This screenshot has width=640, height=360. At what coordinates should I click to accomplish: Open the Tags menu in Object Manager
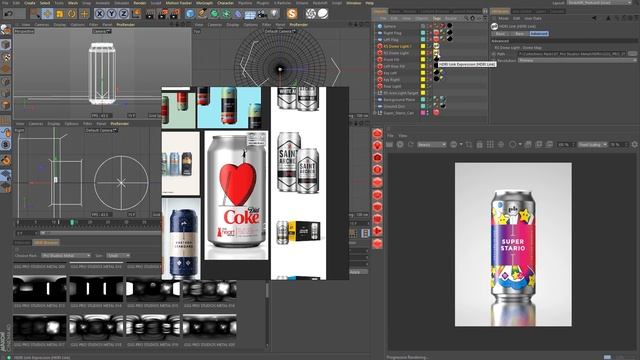coord(437,18)
